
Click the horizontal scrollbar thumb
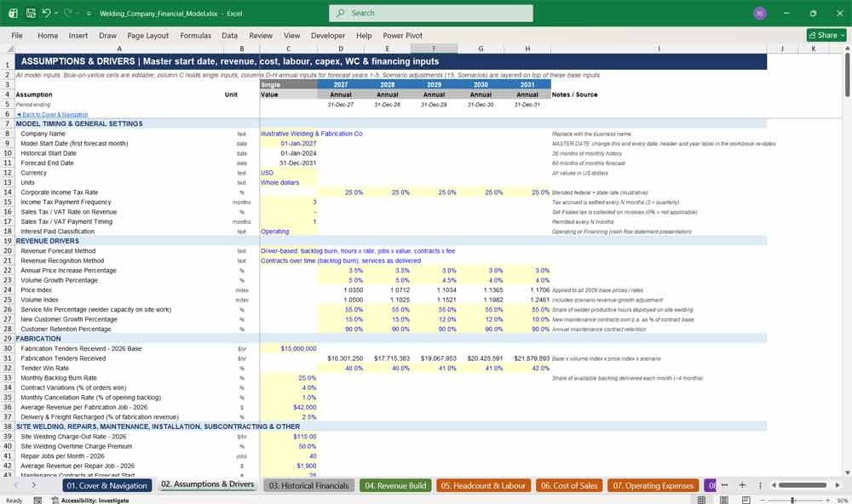802,485
